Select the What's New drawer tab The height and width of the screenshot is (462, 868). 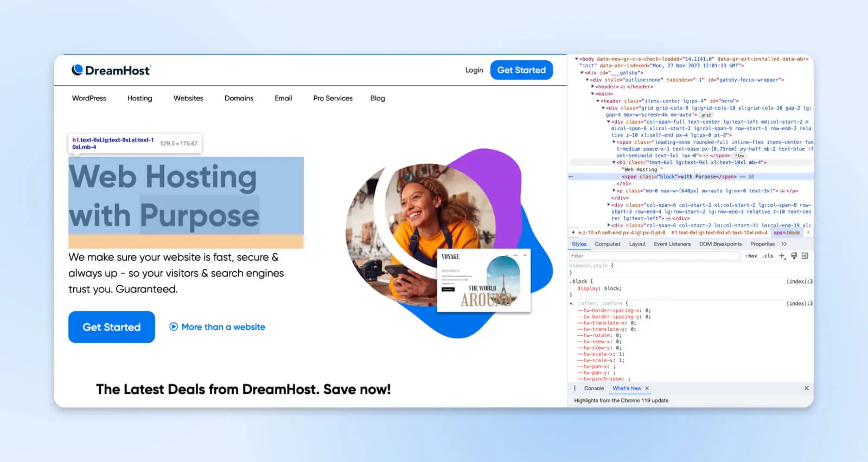[x=627, y=388]
